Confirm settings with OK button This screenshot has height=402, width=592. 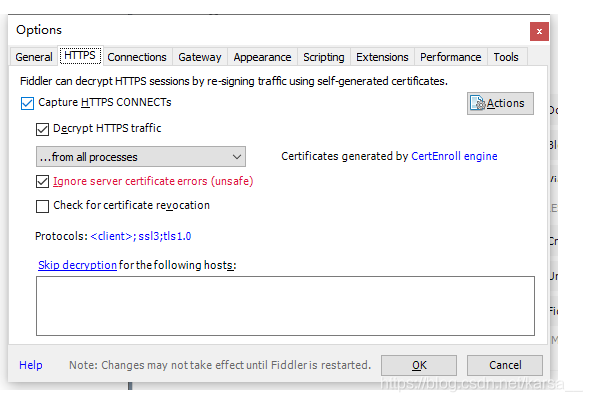point(419,365)
